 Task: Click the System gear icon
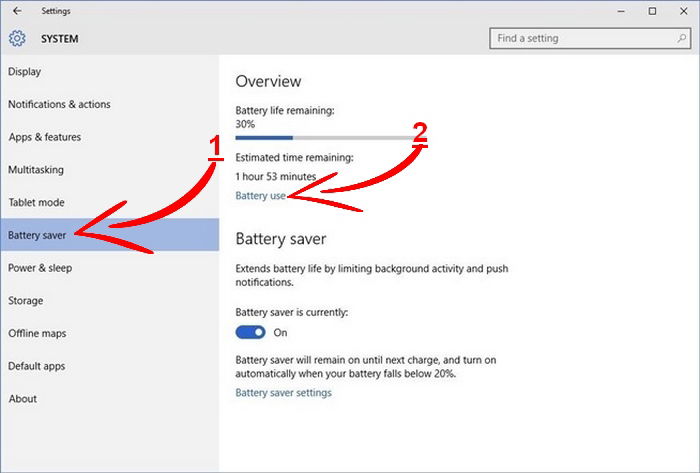coord(17,38)
